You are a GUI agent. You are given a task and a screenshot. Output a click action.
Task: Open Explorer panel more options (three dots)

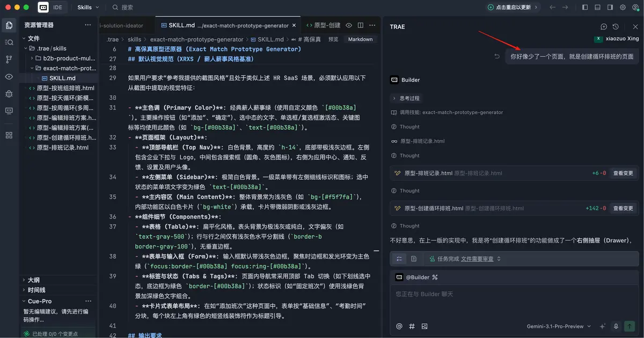(x=88, y=25)
